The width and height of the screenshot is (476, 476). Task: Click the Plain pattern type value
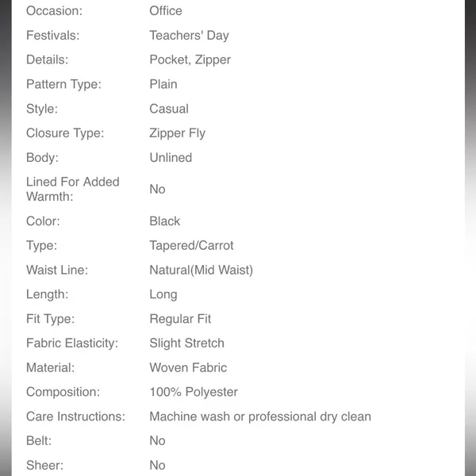click(x=163, y=84)
